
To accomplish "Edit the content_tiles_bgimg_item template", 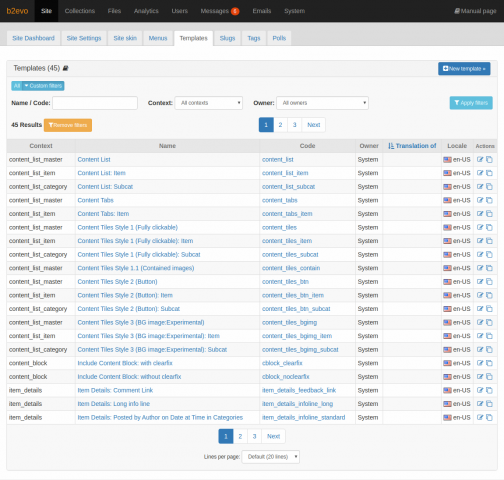I will point(480,336).
